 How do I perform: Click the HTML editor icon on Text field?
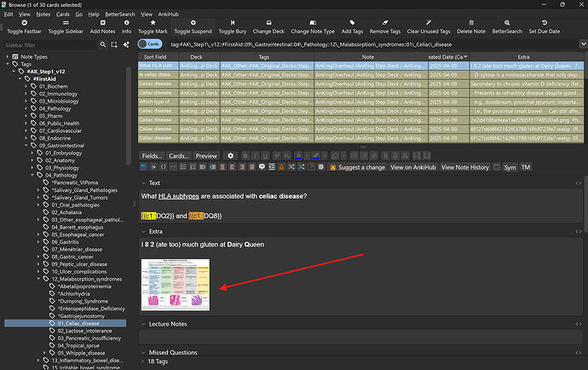tap(577, 183)
